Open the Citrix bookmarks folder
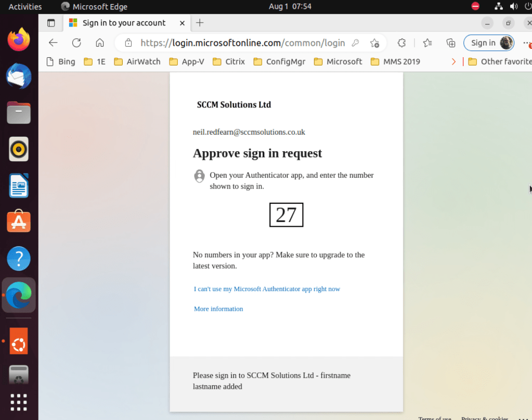 (x=229, y=61)
